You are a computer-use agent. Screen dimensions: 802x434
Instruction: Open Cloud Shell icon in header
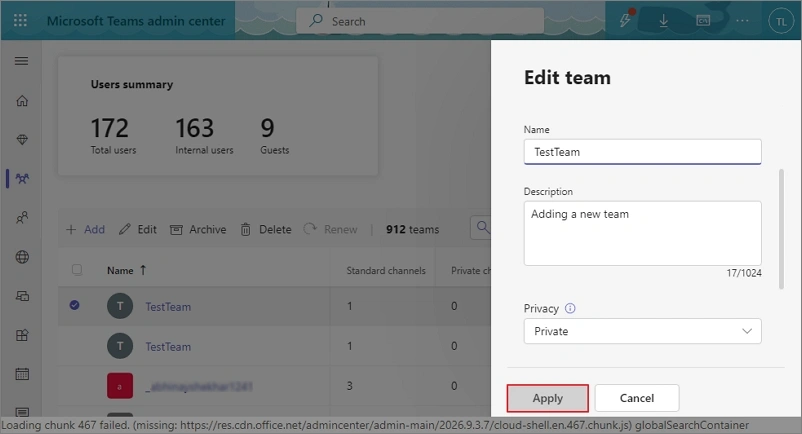(x=703, y=21)
